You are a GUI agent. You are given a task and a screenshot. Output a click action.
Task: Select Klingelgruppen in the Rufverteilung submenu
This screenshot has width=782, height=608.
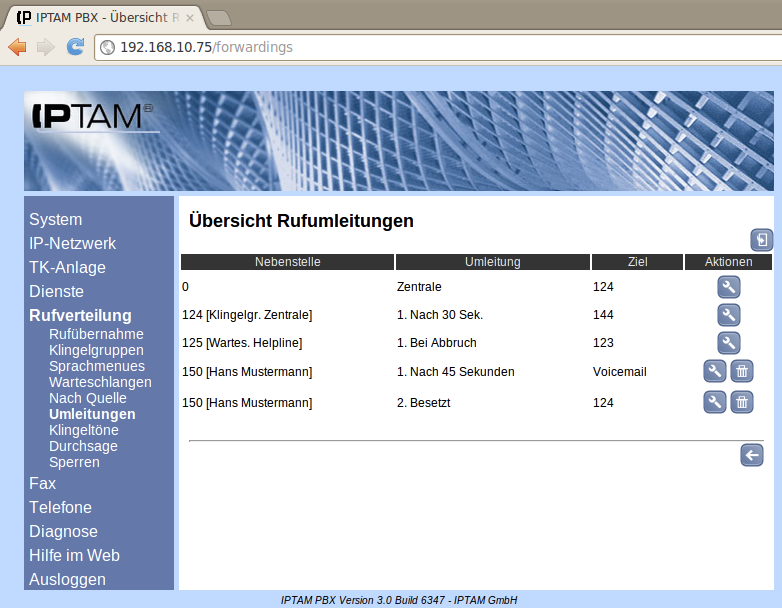96,350
